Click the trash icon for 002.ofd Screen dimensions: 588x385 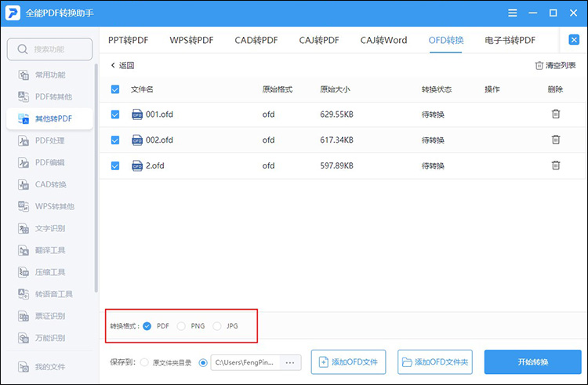click(555, 140)
